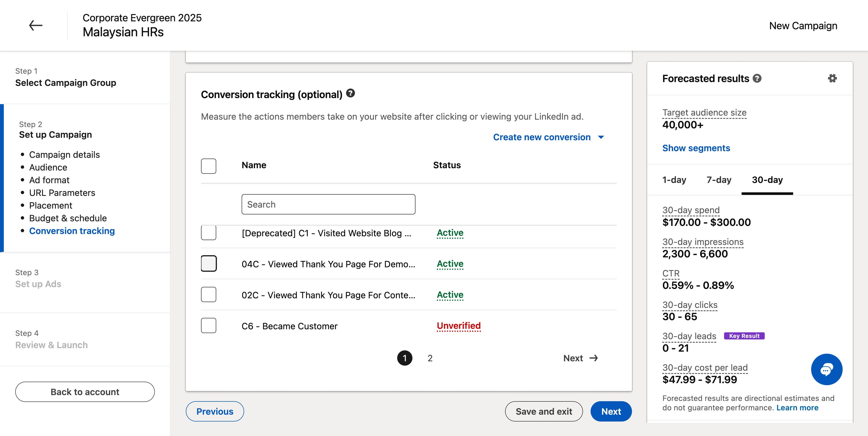Expand Create new conversion dropdown
868x436 pixels.
tap(548, 137)
